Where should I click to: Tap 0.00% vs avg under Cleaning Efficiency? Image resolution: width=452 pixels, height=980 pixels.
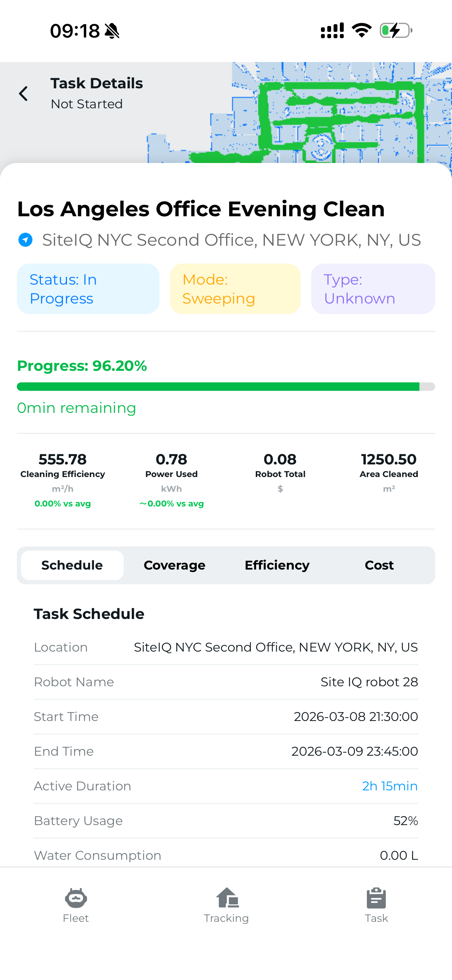(63, 503)
